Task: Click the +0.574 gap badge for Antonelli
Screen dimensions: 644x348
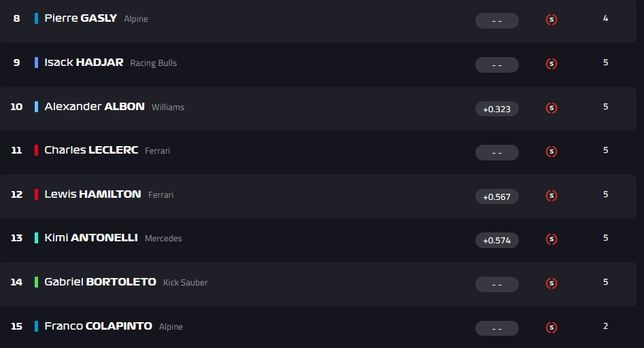Action: pyautogui.click(x=497, y=240)
